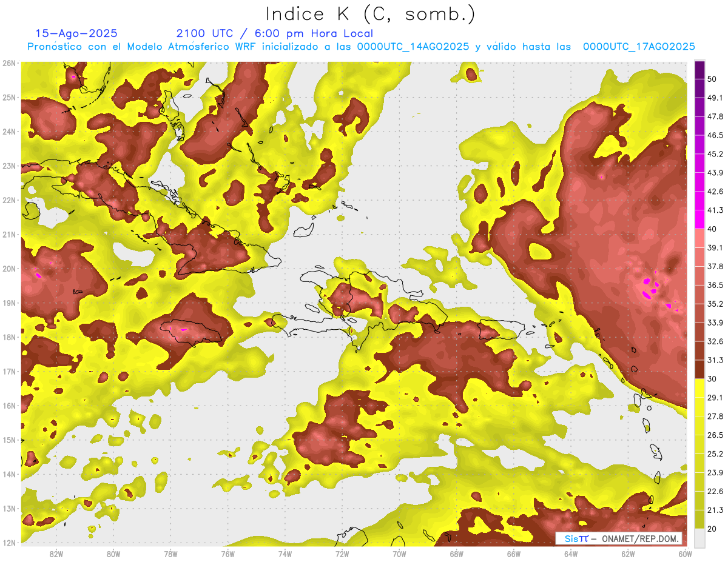Viewport: 728px width, 562px height.
Task: Click the '19N' latitude label
Action: tap(9, 303)
